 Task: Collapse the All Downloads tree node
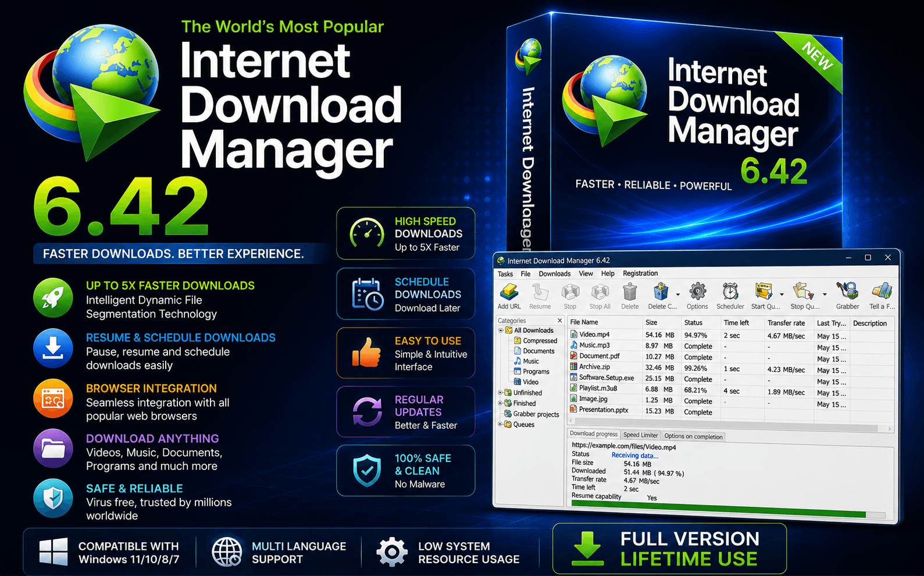[501, 330]
